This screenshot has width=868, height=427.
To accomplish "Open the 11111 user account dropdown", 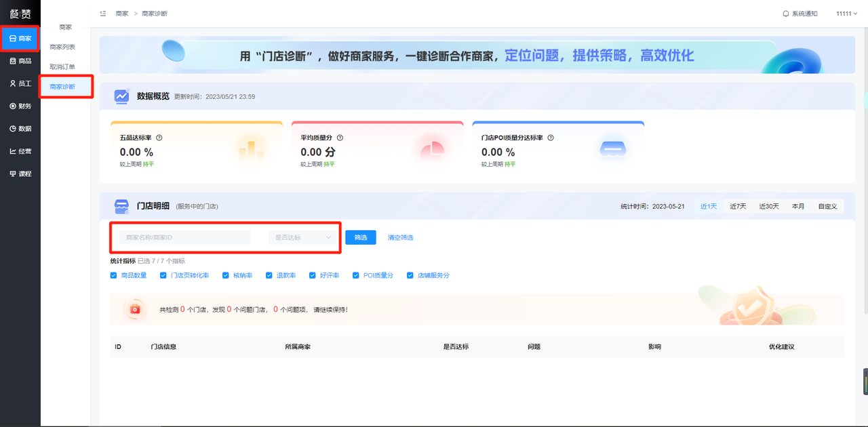I will 846,14.
